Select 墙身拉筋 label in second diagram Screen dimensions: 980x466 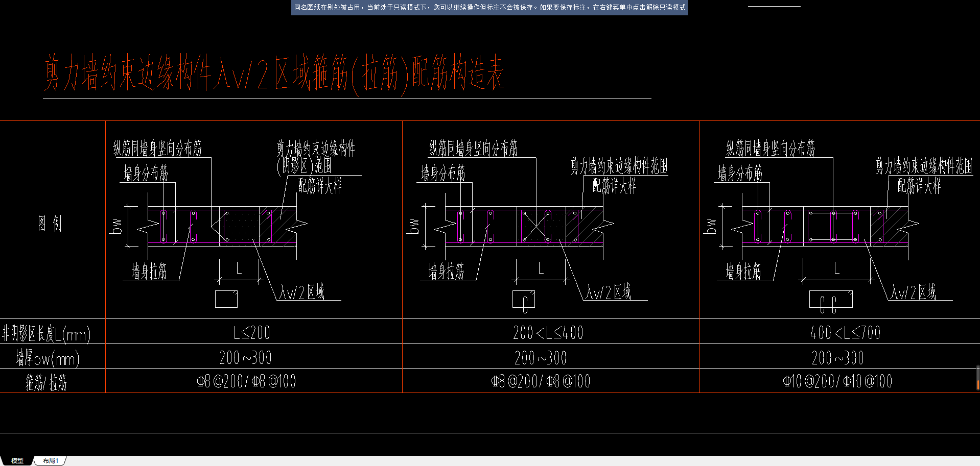(x=446, y=271)
